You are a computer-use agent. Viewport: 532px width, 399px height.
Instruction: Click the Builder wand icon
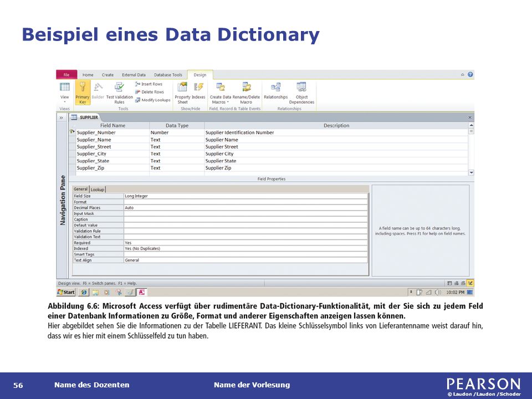coord(98,87)
